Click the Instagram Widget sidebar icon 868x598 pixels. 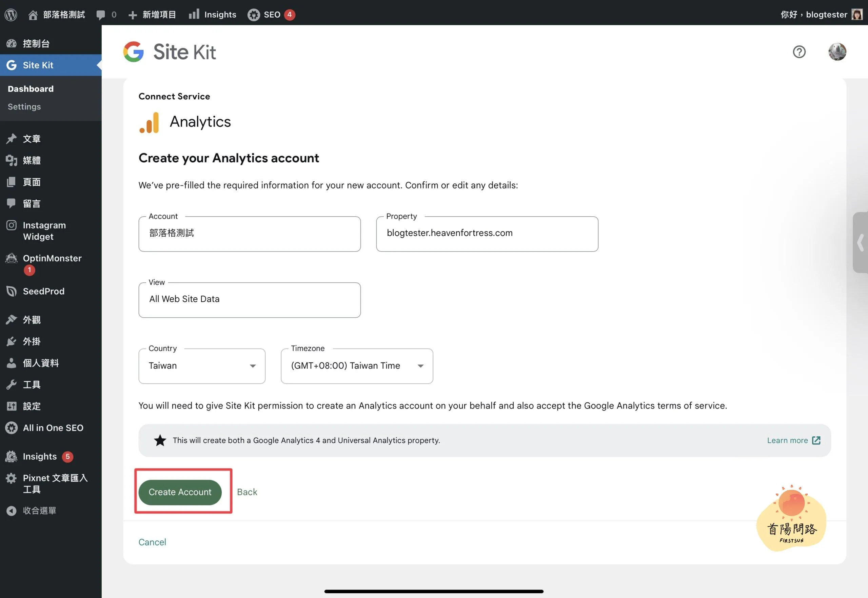click(x=12, y=225)
